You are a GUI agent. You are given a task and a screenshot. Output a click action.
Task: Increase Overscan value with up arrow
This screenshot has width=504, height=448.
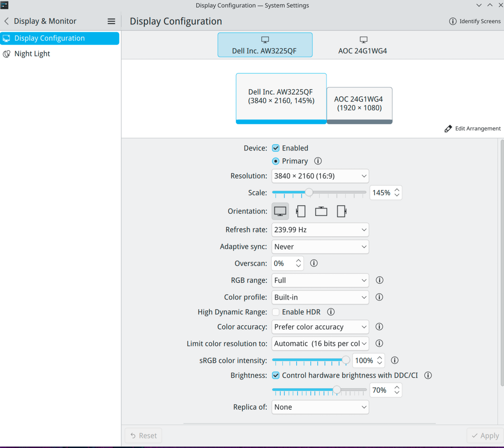point(298,261)
